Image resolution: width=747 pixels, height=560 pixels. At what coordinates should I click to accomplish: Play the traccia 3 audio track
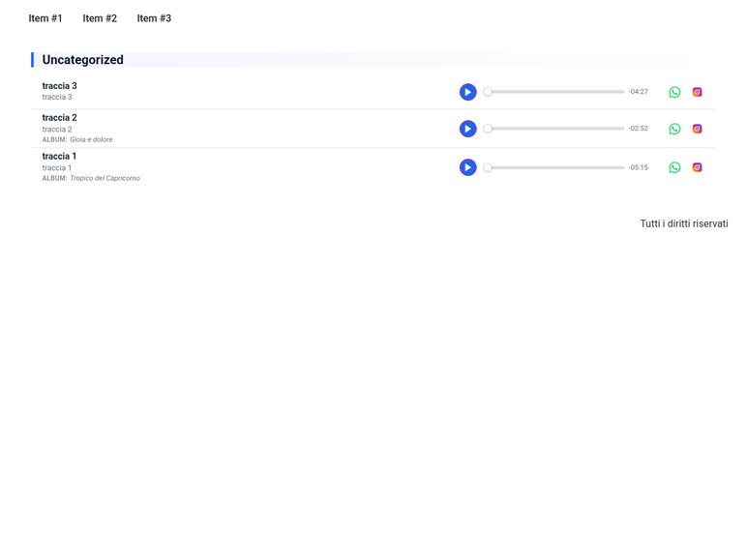pos(467,92)
